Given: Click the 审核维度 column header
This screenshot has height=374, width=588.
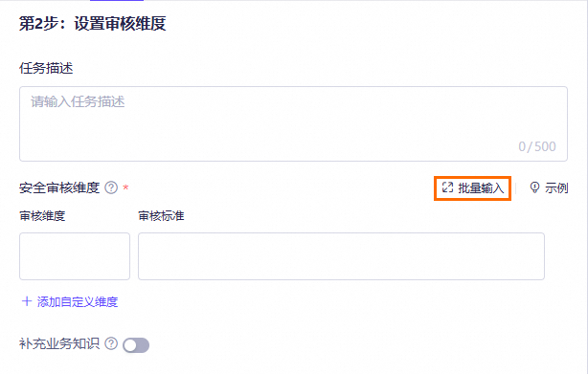Looking at the screenshot, I should (42, 216).
